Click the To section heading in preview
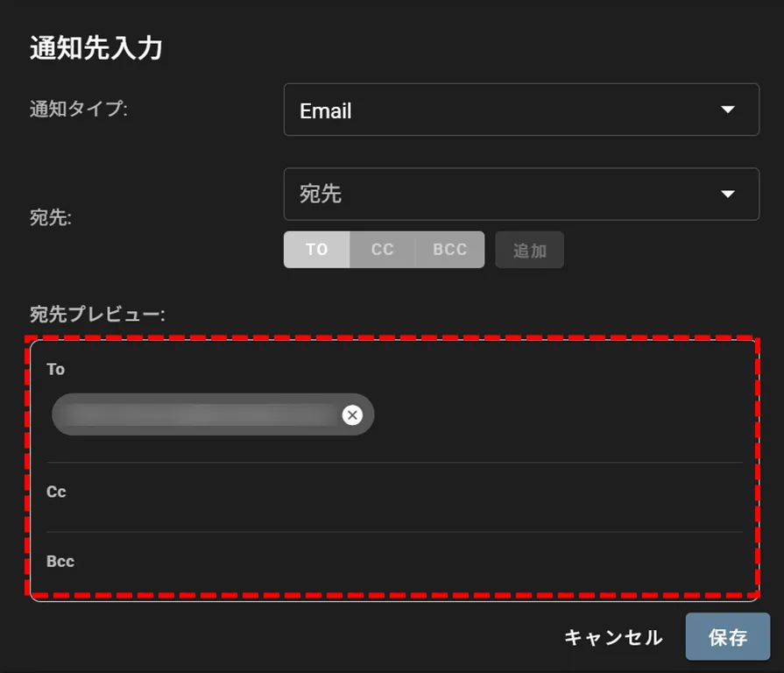 [x=56, y=370]
